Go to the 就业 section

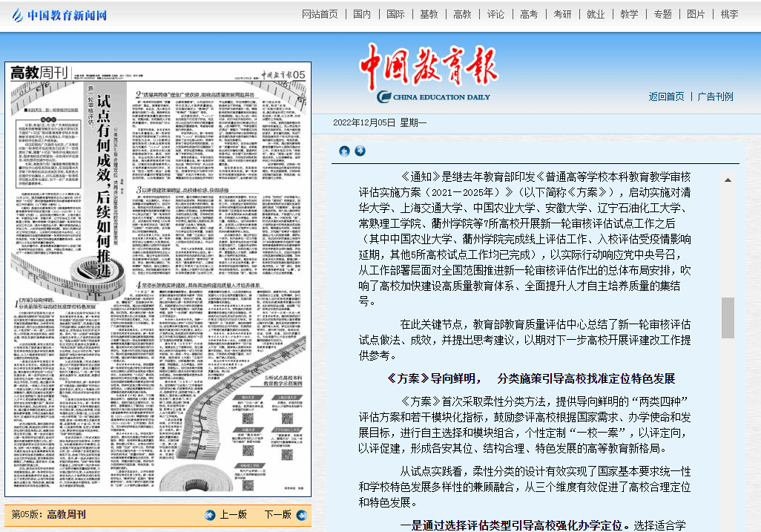coord(596,15)
